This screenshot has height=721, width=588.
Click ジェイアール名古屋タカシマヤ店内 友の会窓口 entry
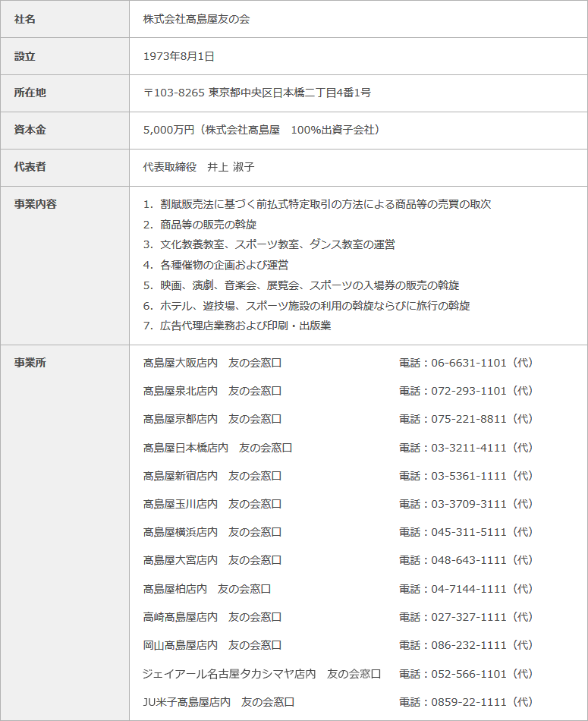point(262,674)
